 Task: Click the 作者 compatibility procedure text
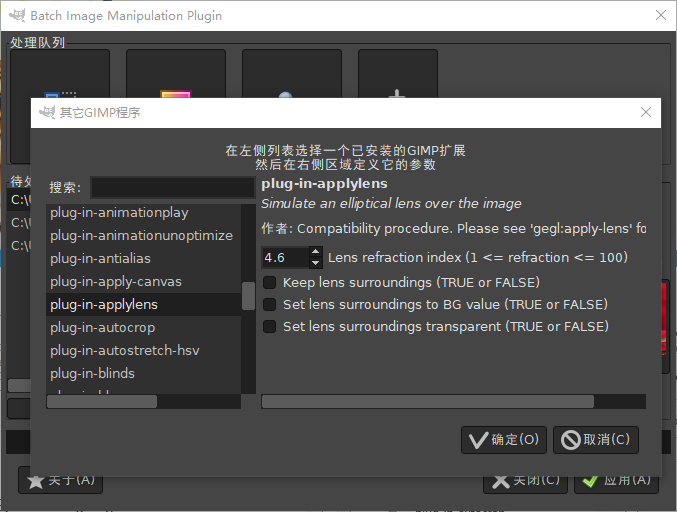453,228
